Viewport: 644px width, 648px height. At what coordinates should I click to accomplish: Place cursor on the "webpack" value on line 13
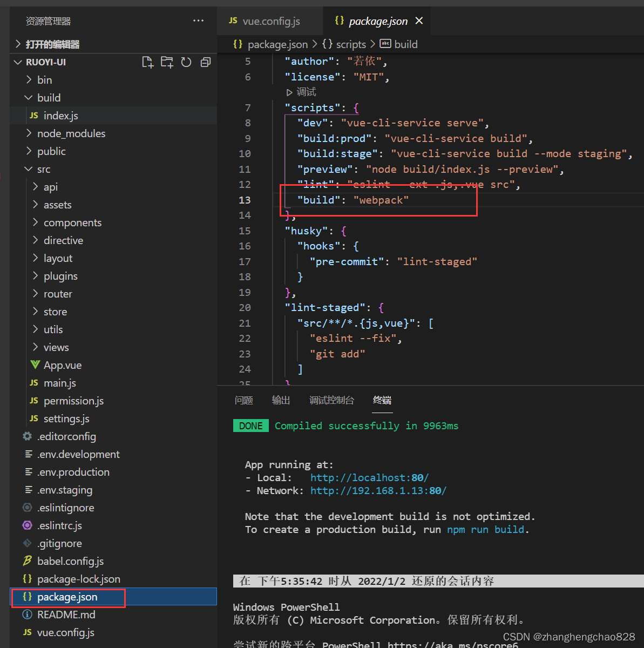point(381,200)
